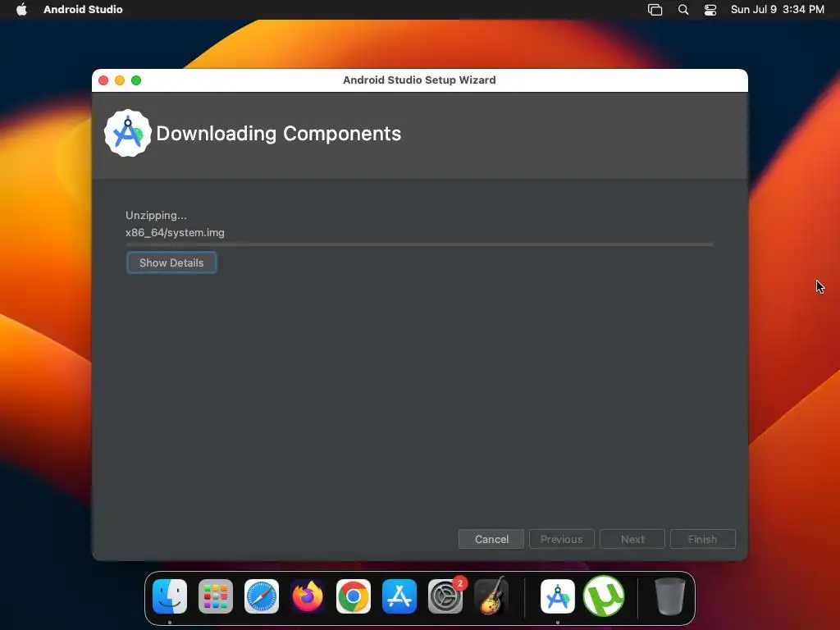Open Spotlight search in the menu bar
This screenshot has height=630, width=840.
click(683, 10)
